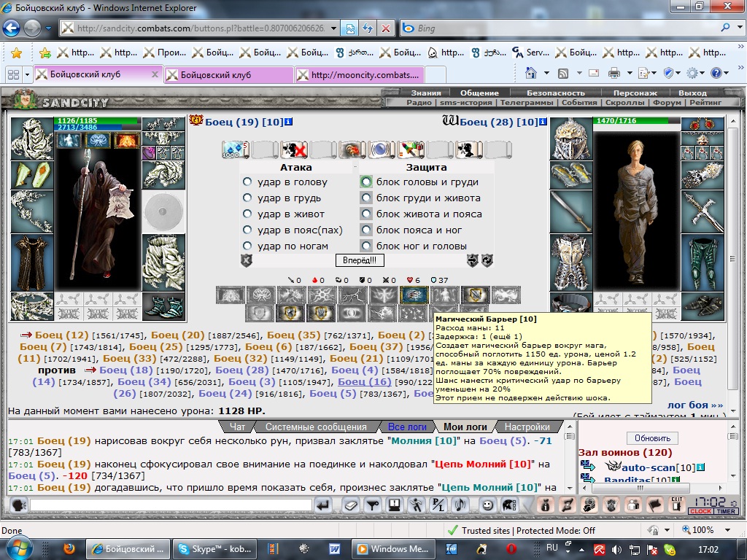Select defense 'блок ног и головы'

click(x=366, y=246)
